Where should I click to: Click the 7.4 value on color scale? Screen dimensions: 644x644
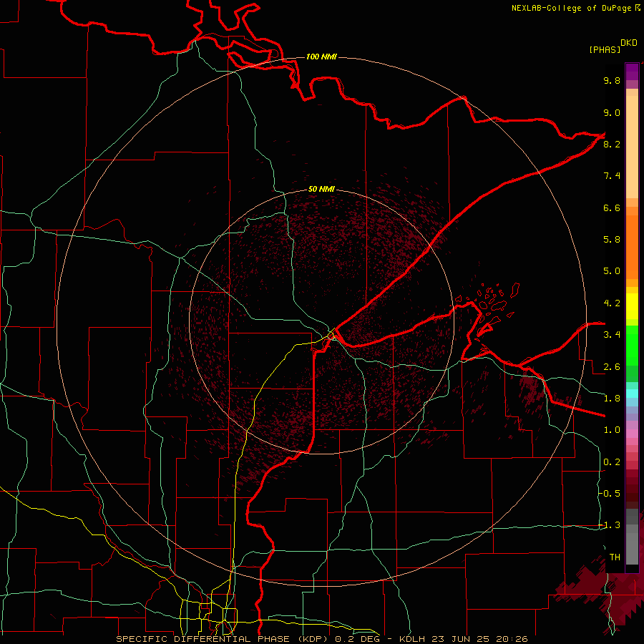612,176
